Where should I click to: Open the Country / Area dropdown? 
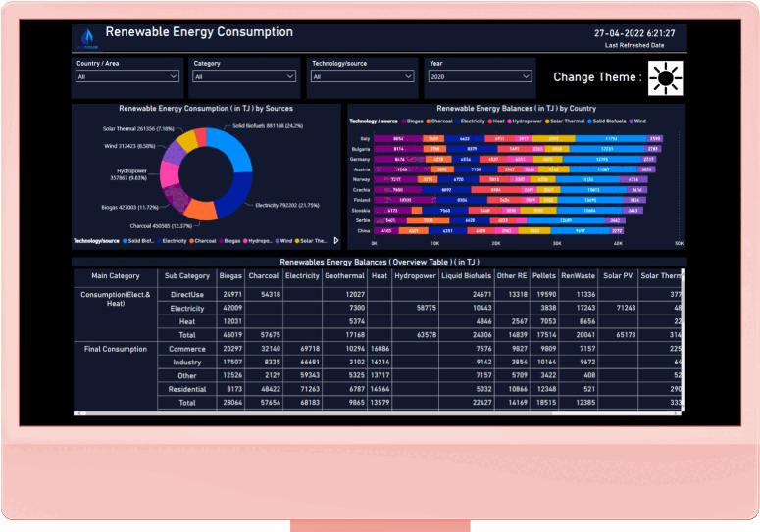127,76
